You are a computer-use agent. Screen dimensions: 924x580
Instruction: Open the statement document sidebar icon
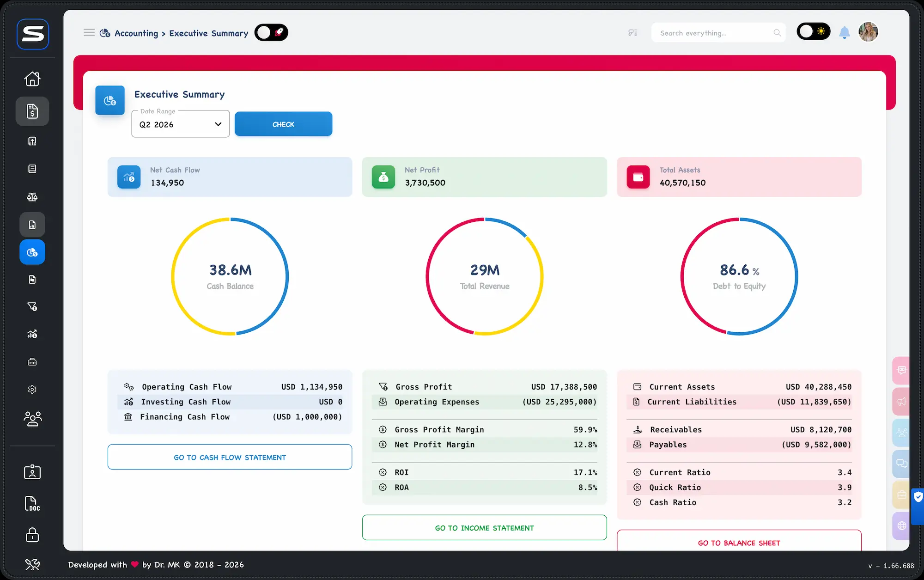click(x=32, y=279)
